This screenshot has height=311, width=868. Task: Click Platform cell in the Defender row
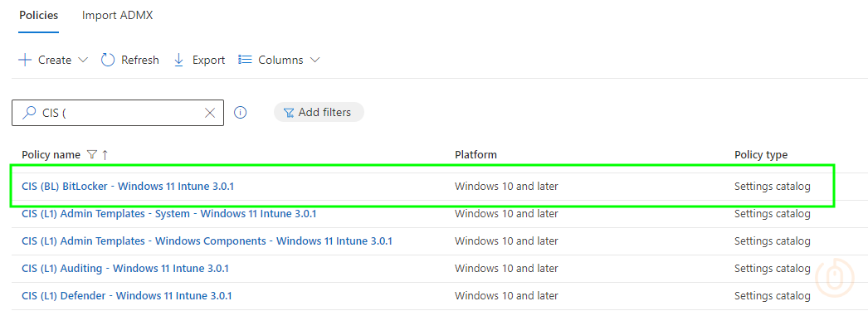coord(506,296)
